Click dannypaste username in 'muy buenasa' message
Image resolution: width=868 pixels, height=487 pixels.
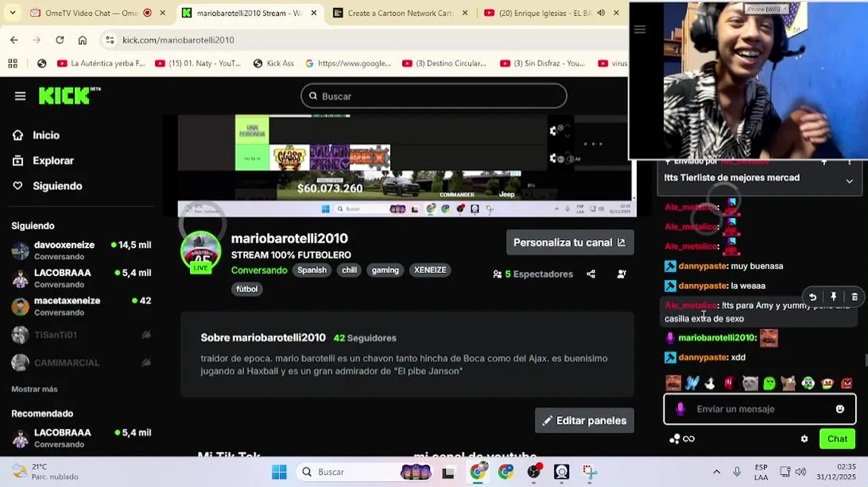[x=703, y=266]
